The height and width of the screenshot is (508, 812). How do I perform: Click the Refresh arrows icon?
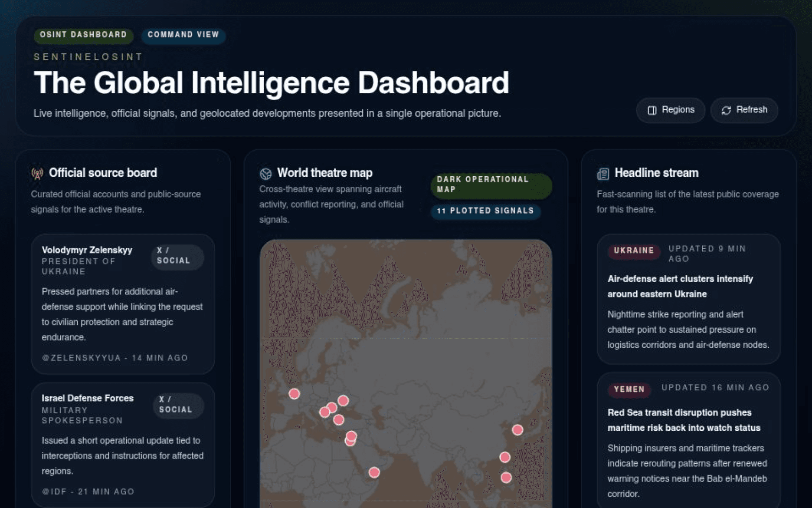(x=727, y=110)
